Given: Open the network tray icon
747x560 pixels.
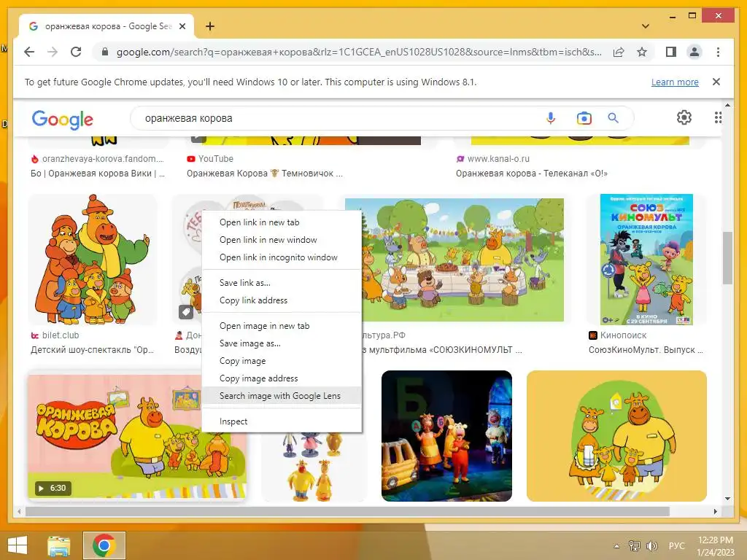Looking at the screenshot, I should point(635,545).
